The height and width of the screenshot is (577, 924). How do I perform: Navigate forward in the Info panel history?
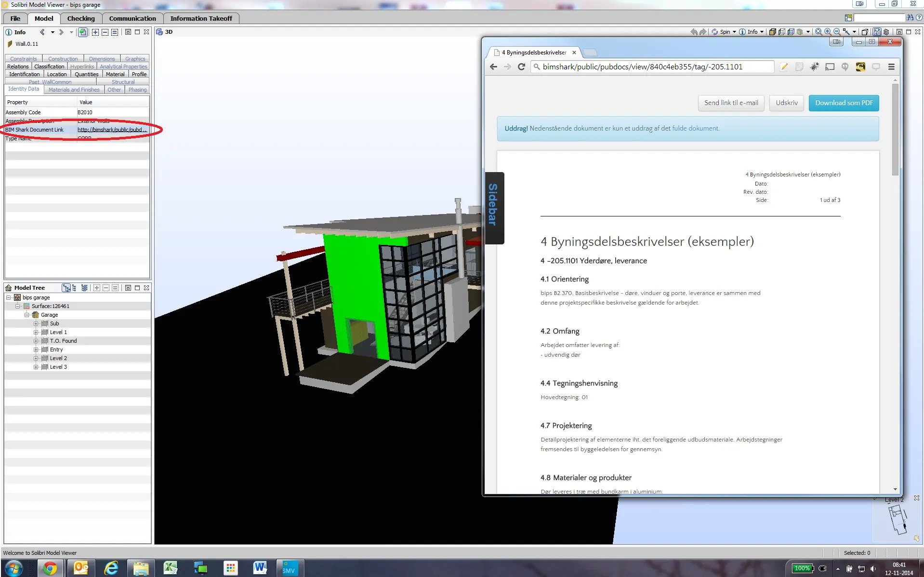pos(61,32)
